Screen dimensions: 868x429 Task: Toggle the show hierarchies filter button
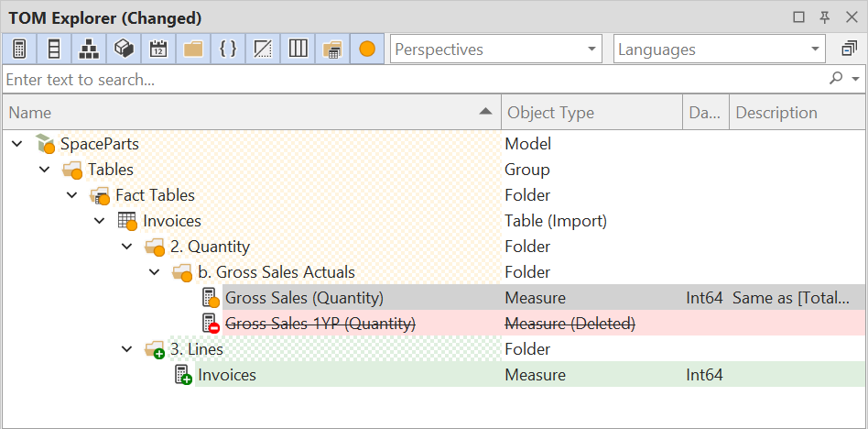click(89, 49)
